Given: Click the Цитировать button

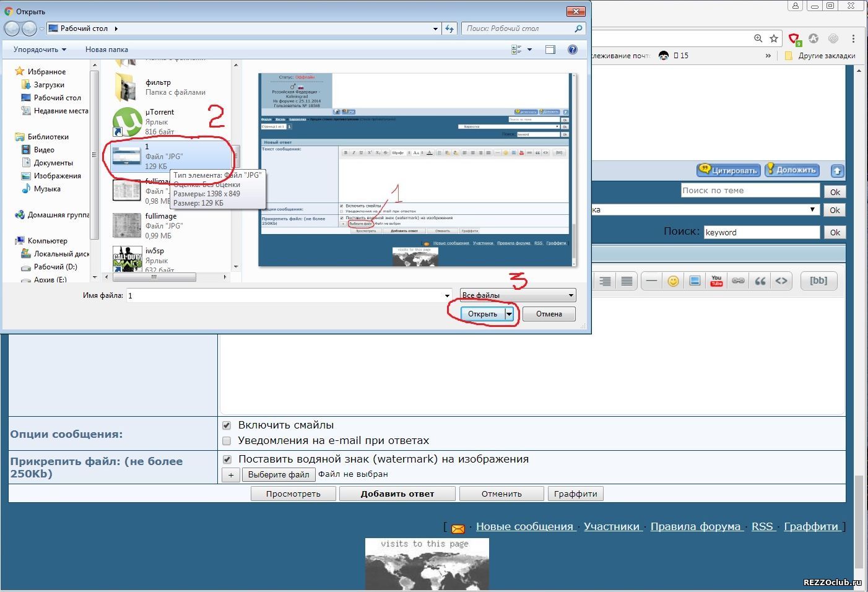Looking at the screenshot, I should click(728, 170).
